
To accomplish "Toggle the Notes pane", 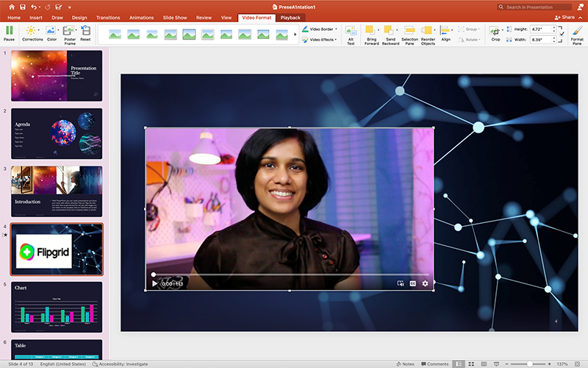I will tap(406, 364).
